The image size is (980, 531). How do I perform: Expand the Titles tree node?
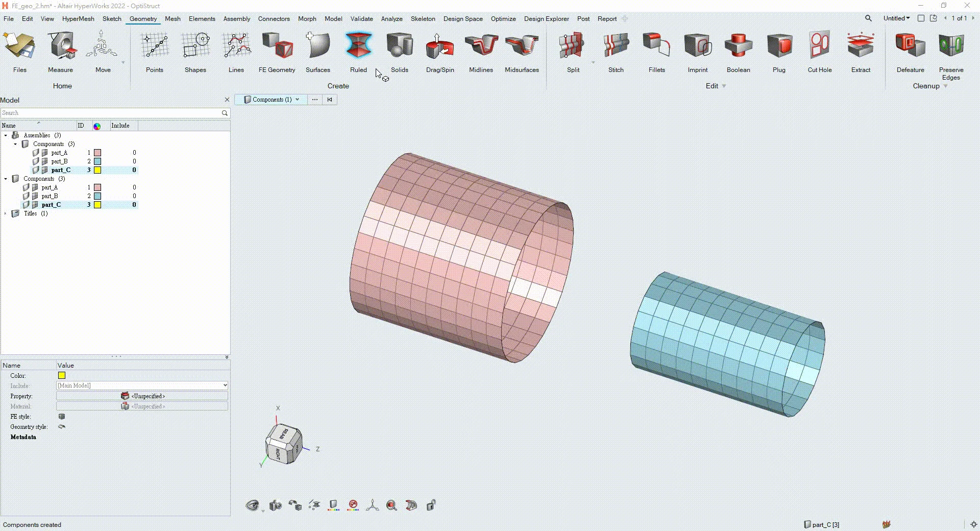tap(6, 213)
